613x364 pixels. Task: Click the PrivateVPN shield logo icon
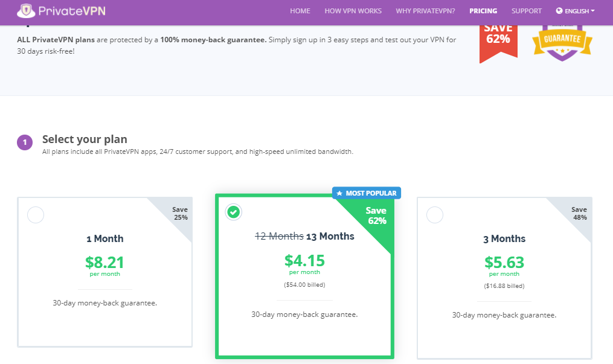point(26,11)
